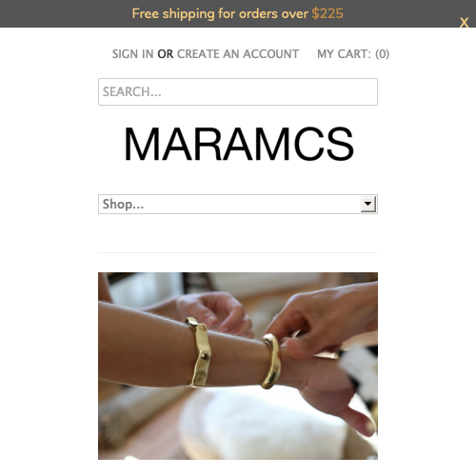This screenshot has height=476, width=476.
Task: Click the smooth gold cuff in photo
Action: (x=271, y=361)
